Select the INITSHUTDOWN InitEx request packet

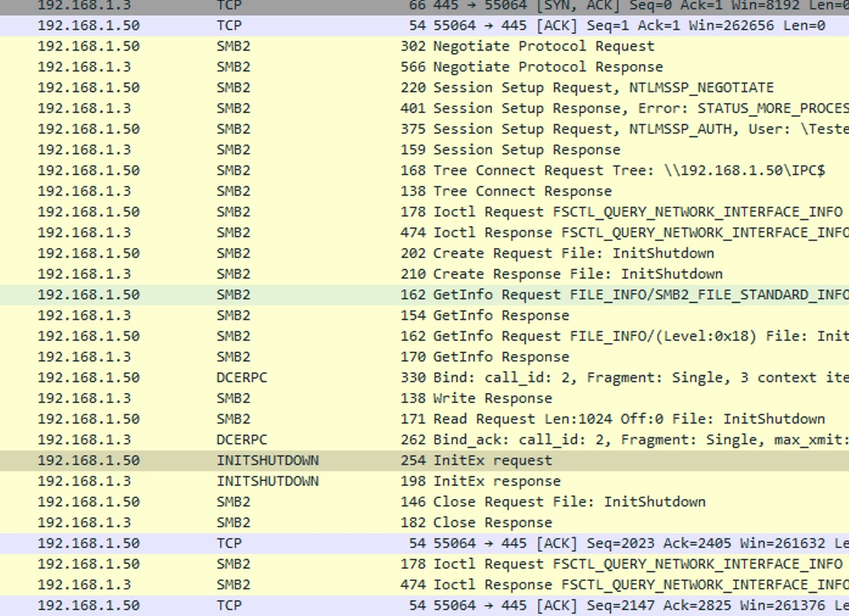[x=424, y=460]
